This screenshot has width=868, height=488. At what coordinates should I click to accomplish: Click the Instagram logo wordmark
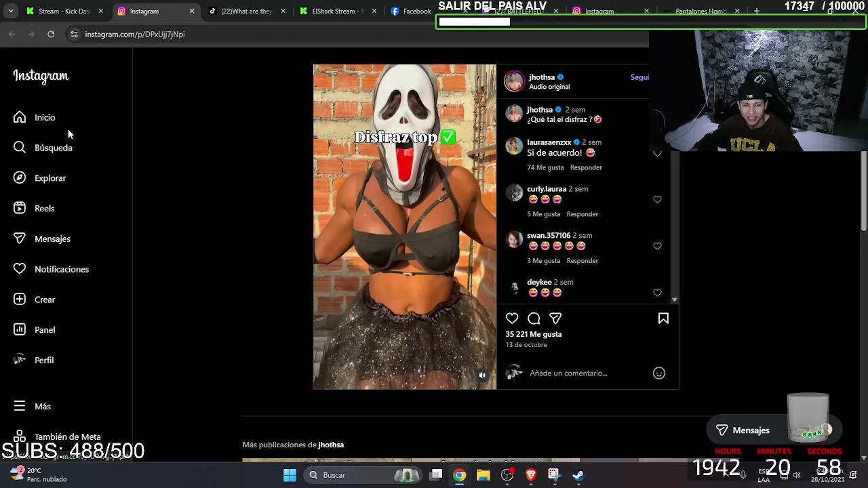[41, 76]
